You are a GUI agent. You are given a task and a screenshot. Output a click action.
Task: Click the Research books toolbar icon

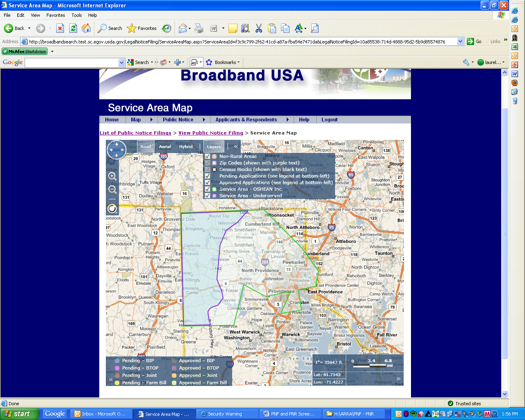click(x=245, y=28)
